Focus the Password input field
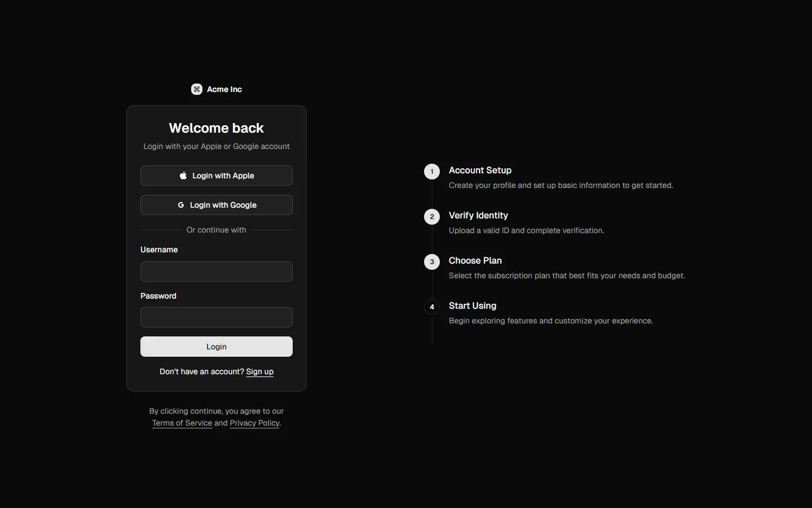Viewport: 812px width, 508px height. coord(217,317)
